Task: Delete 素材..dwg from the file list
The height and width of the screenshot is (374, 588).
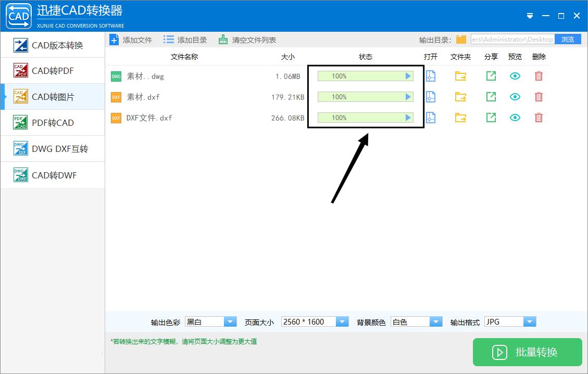Action: pyautogui.click(x=539, y=76)
